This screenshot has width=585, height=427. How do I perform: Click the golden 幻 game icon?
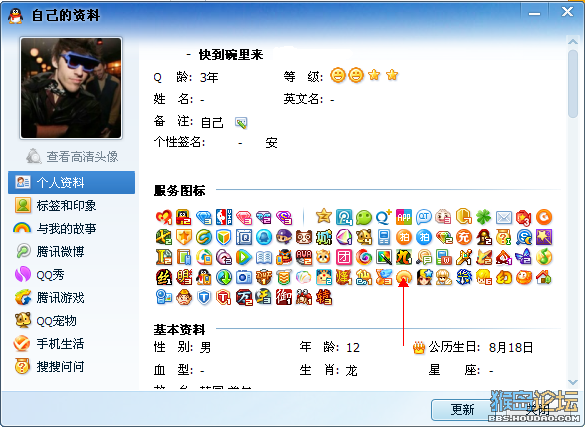504,277
